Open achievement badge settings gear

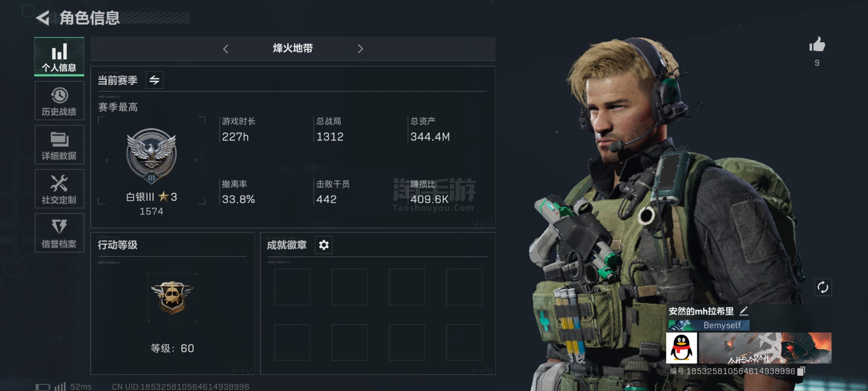tap(324, 245)
